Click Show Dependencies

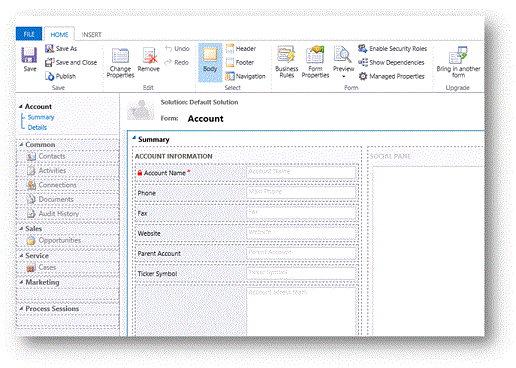click(391, 62)
